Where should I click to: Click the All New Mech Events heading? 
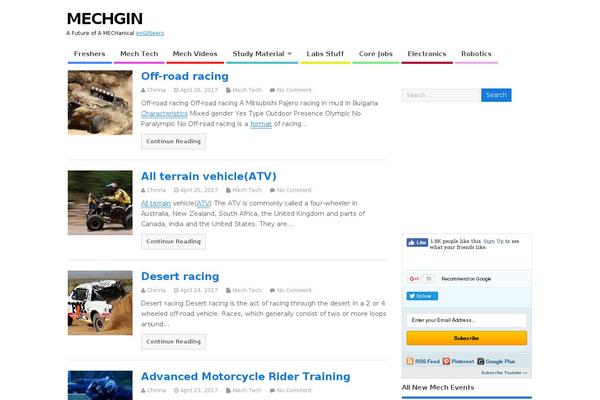438,387
